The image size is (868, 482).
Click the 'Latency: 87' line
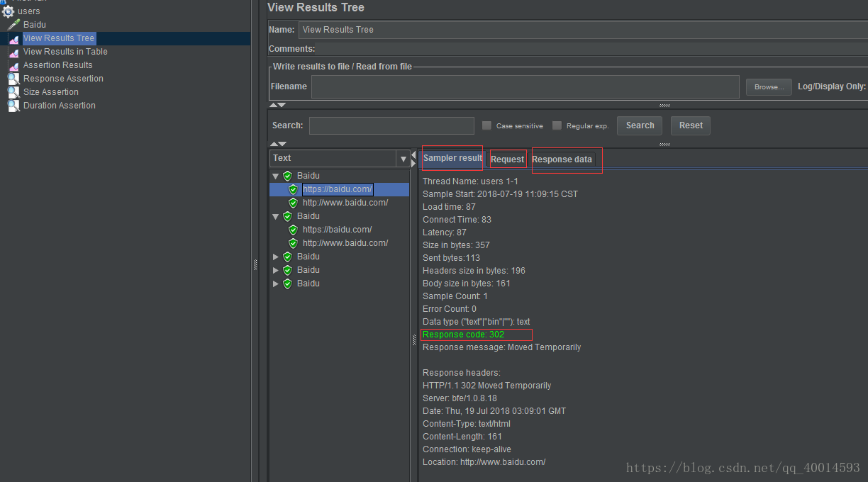coord(445,232)
